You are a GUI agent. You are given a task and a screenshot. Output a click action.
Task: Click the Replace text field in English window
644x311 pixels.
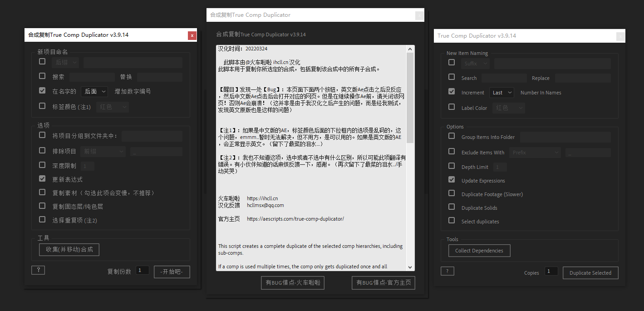coord(583,78)
